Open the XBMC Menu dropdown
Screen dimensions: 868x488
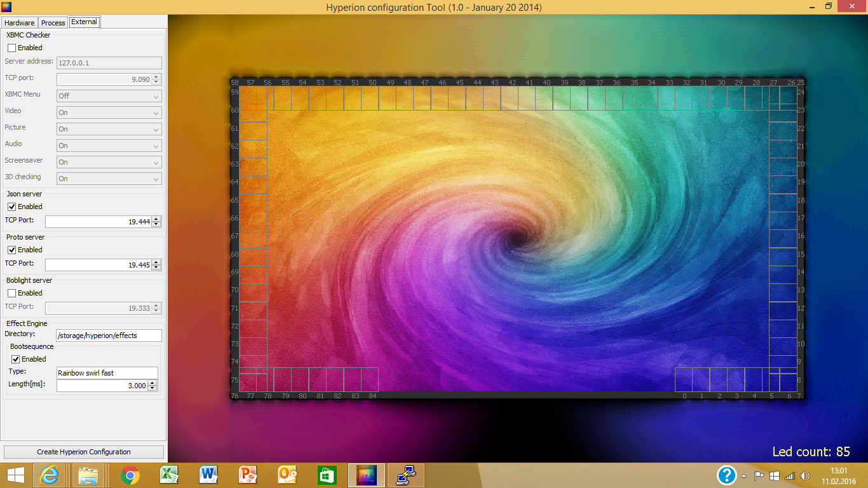pos(109,96)
